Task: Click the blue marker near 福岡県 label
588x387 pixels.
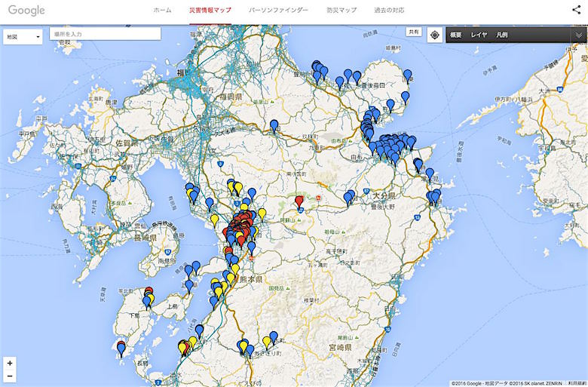Action: click(x=274, y=124)
